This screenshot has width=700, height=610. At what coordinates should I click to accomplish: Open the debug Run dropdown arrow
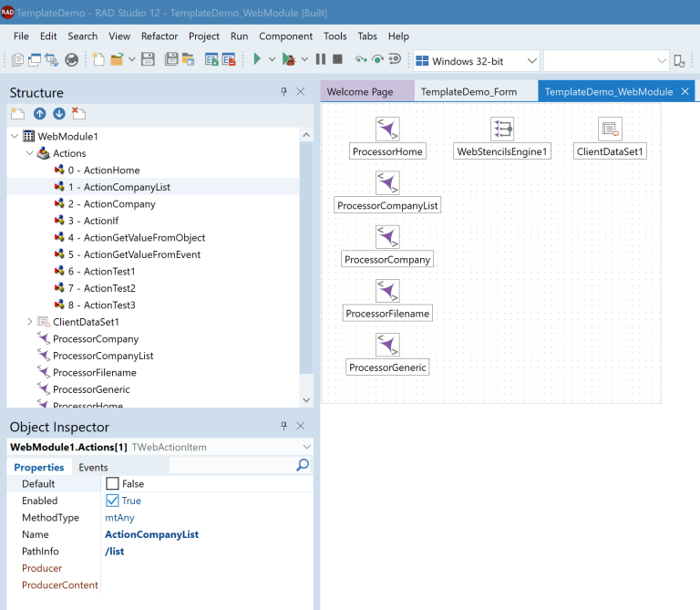click(304, 59)
